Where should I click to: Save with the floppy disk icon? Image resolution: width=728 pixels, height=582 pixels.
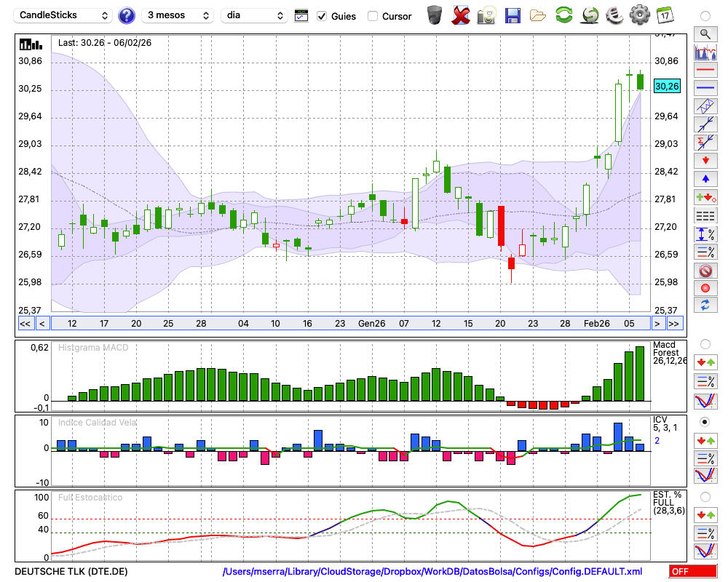point(513,15)
